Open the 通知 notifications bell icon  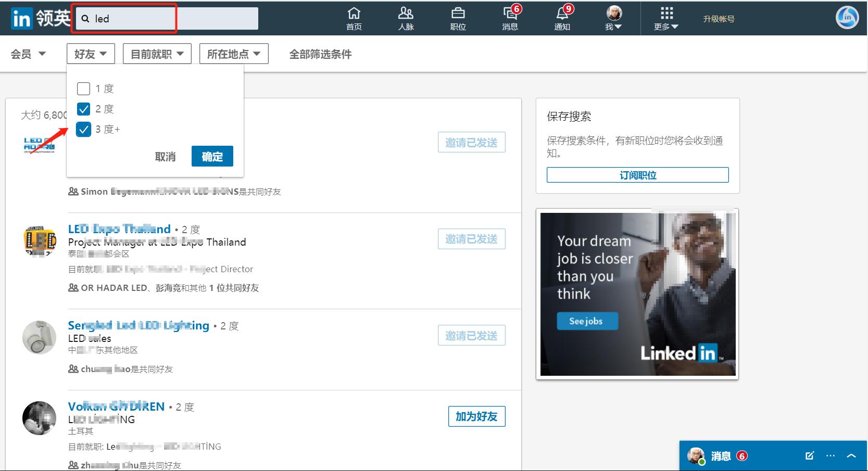coord(561,17)
